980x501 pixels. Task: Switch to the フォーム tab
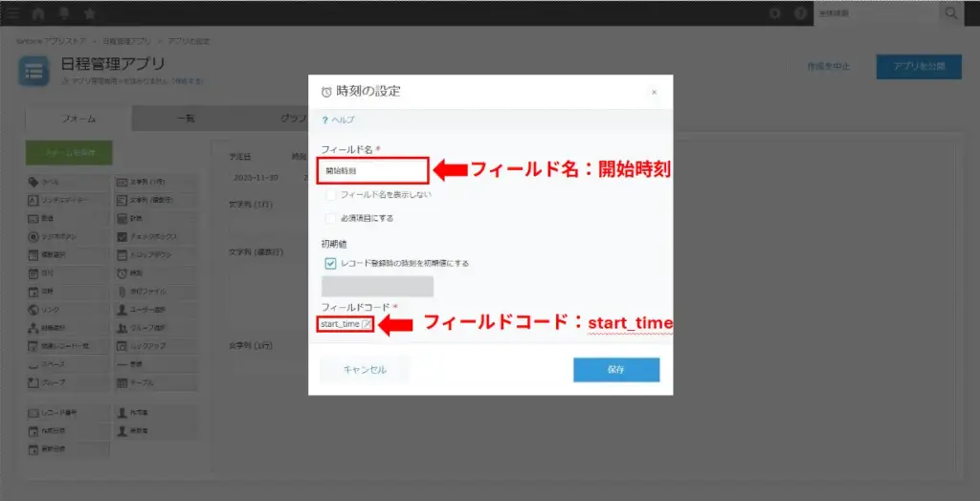pos(78,119)
